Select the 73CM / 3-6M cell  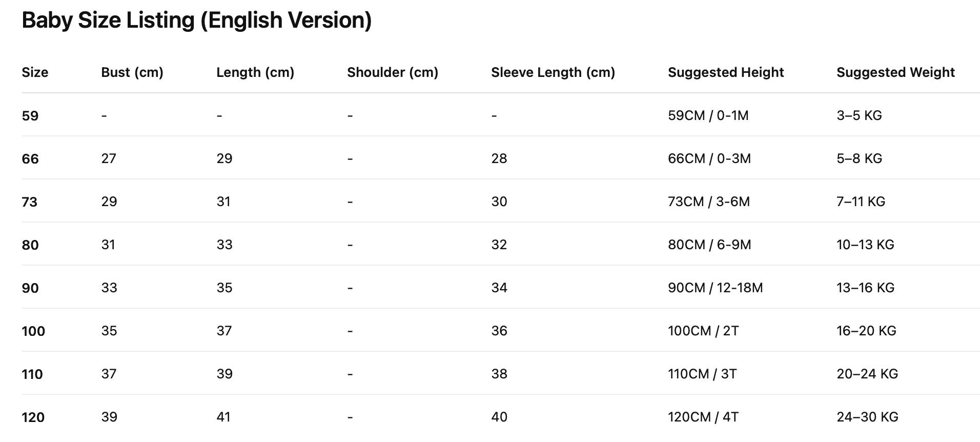[708, 202]
